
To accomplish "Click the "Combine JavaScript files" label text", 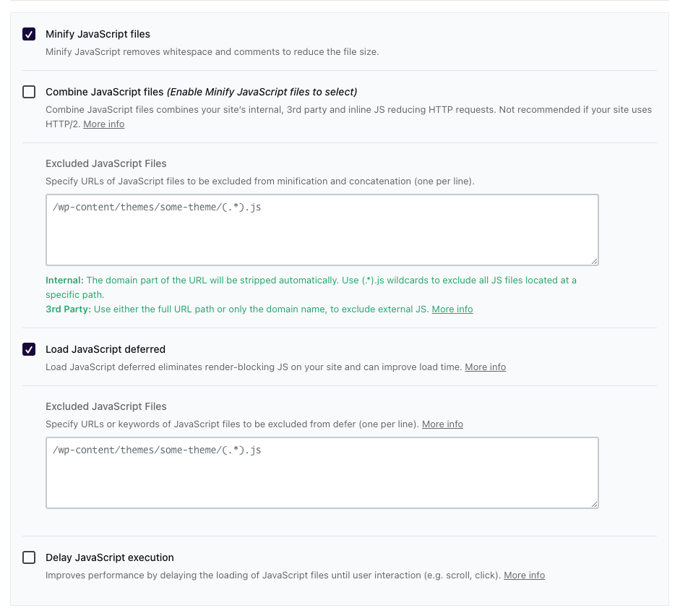I will [105, 92].
